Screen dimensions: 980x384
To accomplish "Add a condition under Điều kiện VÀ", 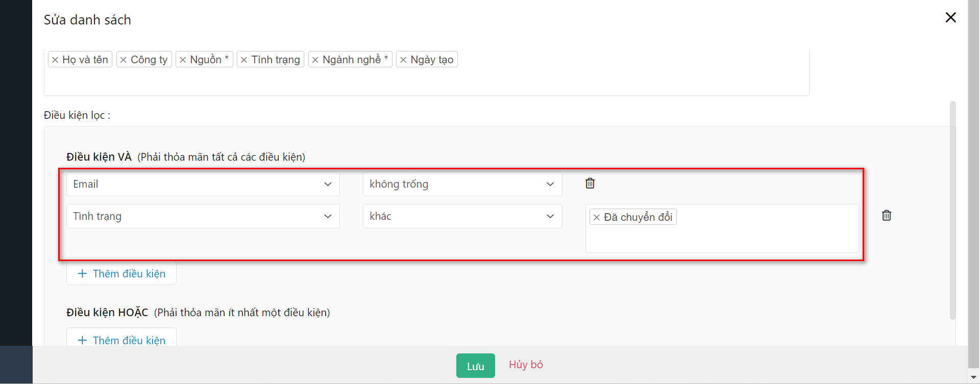I will [x=121, y=274].
